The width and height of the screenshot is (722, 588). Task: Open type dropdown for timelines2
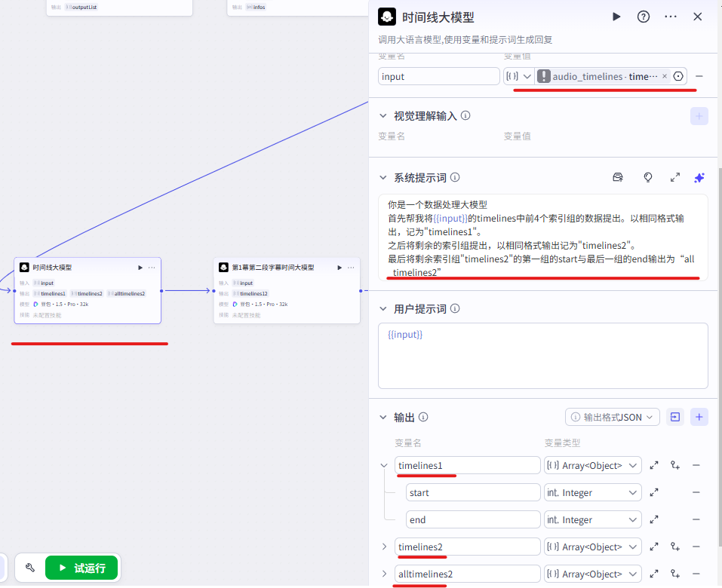(593, 547)
